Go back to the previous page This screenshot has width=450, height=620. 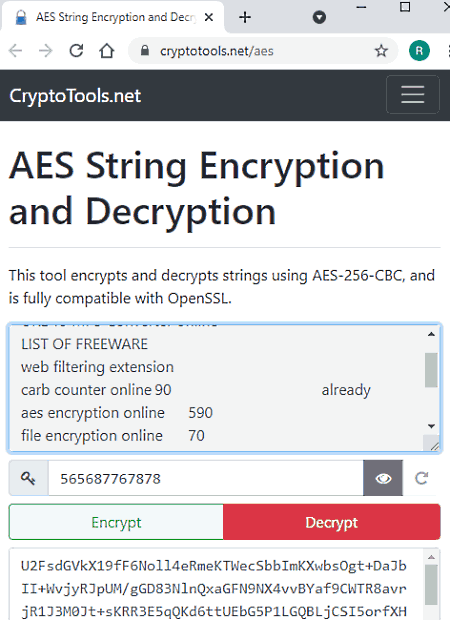[16, 51]
